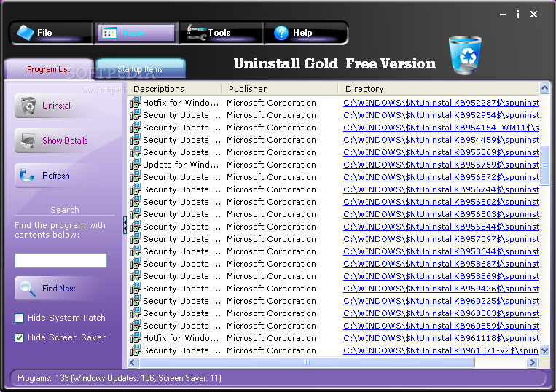Sort by the Publisher column header
Viewport: 556px width, 392px height.
[279, 89]
